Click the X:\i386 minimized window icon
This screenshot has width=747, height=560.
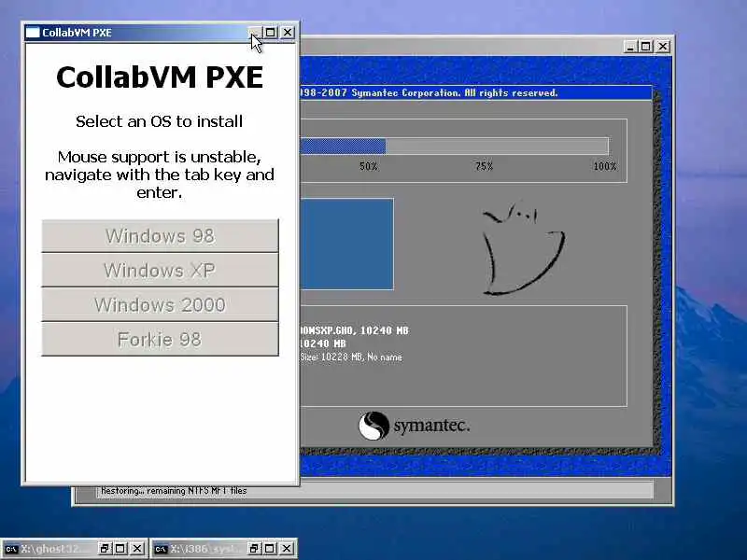click(x=161, y=549)
